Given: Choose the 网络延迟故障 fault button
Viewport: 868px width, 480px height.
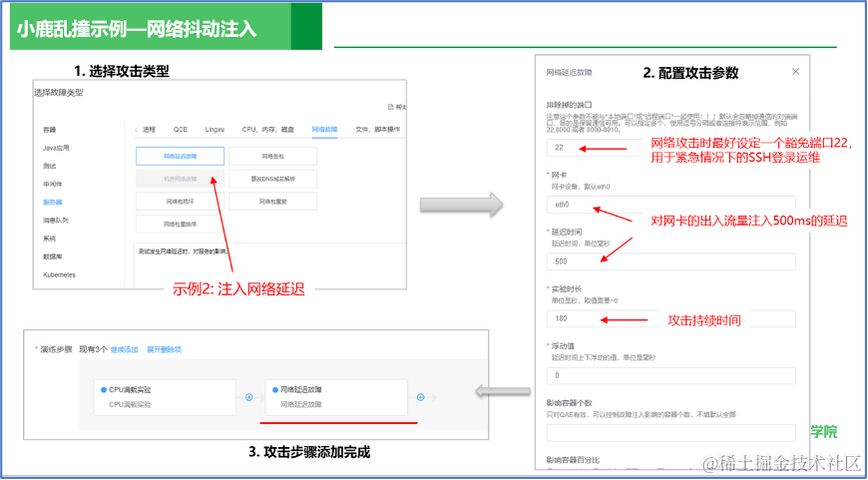Looking at the screenshot, I should [x=180, y=156].
